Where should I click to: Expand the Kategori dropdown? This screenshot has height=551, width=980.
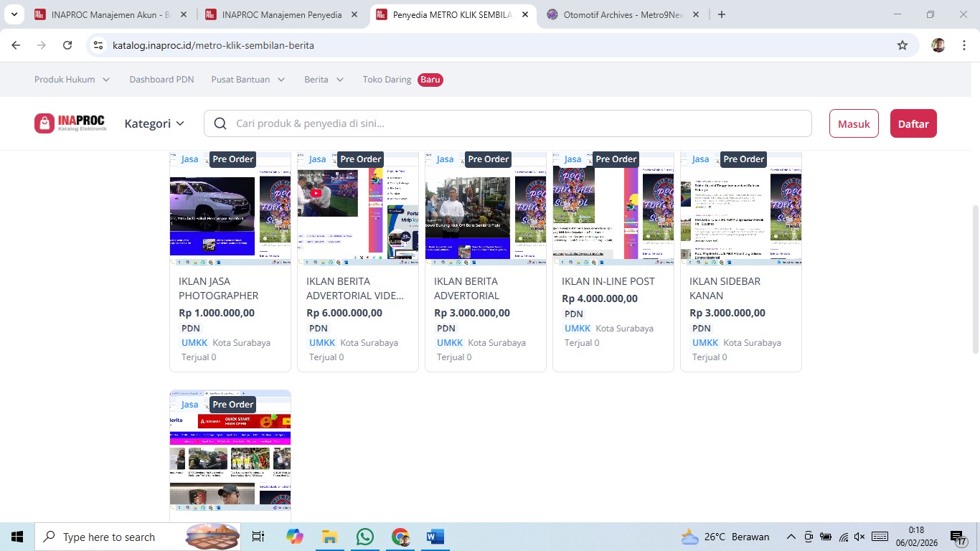154,123
